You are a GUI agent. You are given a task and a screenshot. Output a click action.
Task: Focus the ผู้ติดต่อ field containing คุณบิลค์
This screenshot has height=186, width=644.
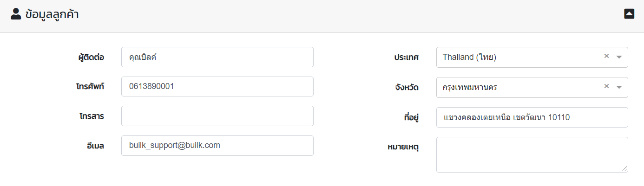pyautogui.click(x=217, y=57)
